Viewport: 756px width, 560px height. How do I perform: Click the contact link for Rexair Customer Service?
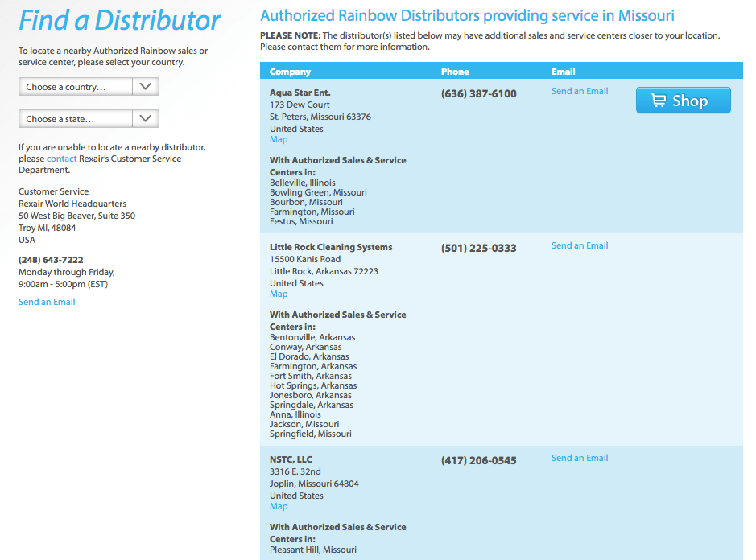coord(61,159)
